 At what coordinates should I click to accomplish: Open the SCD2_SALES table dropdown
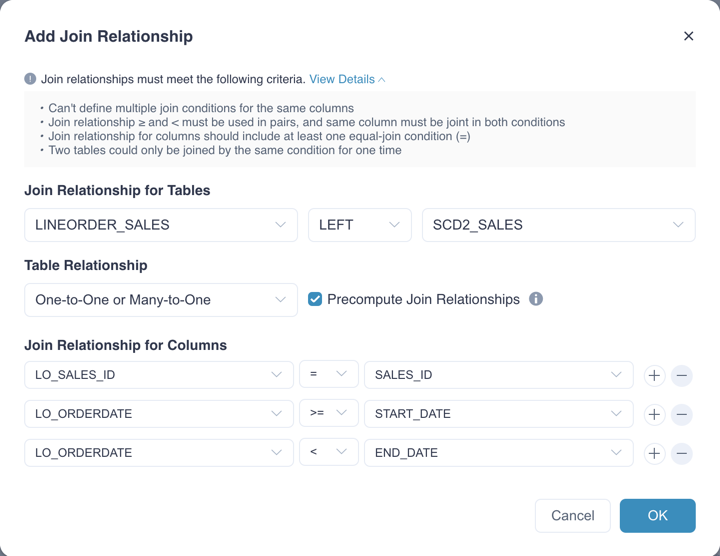(x=558, y=225)
